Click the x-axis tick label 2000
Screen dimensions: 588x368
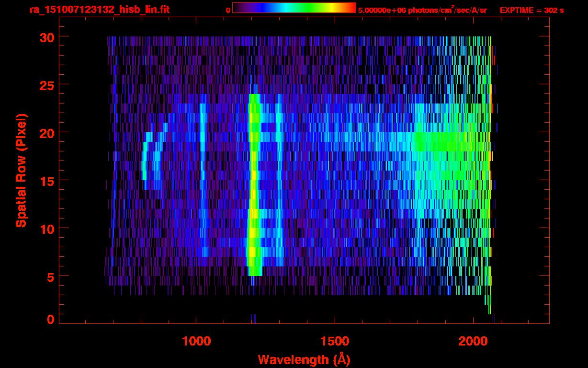click(x=473, y=341)
